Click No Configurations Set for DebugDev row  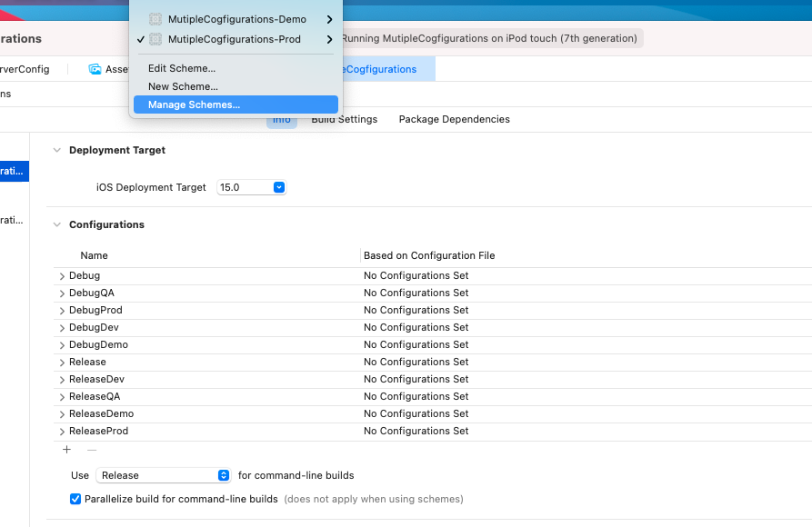click(x=416, y=327)
